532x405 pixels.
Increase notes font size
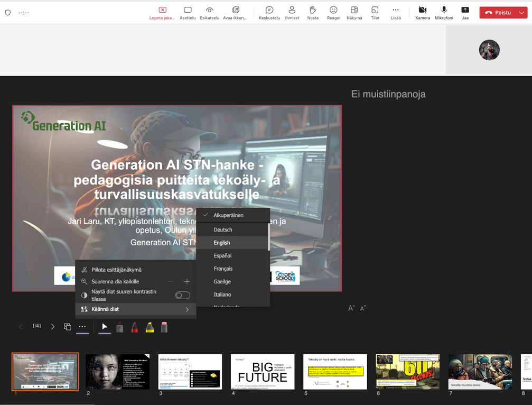[x=351, y=308]
